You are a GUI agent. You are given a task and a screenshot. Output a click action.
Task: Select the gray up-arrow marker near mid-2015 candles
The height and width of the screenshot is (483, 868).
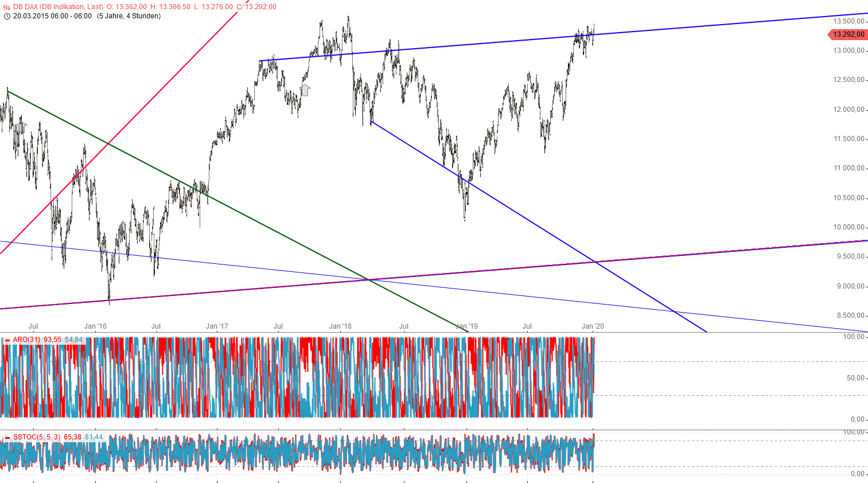[21, 127]
